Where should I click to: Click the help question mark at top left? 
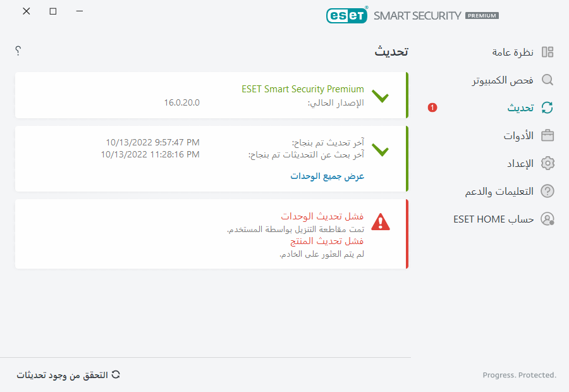click(18, 51)
